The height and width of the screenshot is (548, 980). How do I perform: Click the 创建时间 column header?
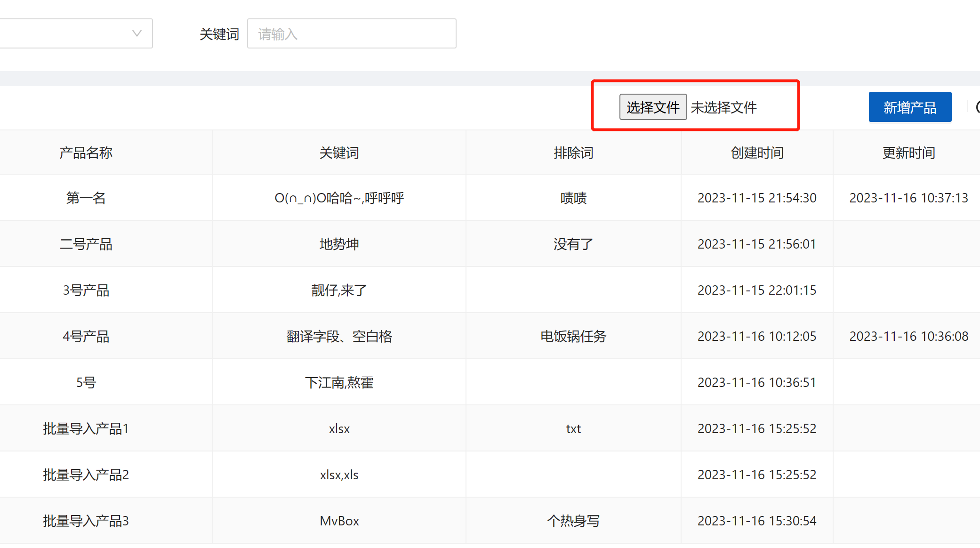coord(756,153)
